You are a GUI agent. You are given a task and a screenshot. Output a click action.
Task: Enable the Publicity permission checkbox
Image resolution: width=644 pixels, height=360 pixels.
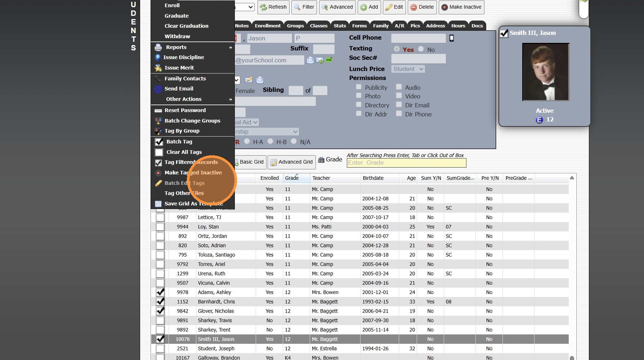[359, 87]
